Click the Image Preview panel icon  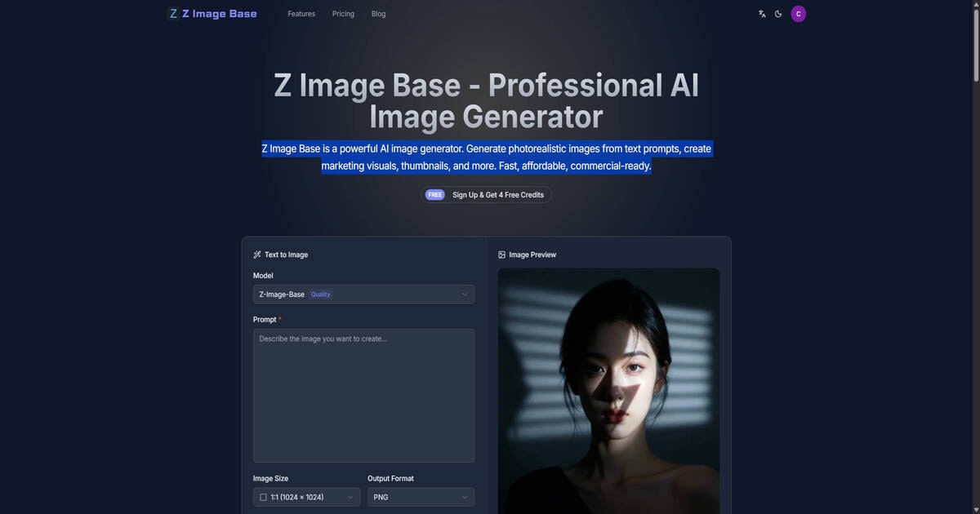501,254
